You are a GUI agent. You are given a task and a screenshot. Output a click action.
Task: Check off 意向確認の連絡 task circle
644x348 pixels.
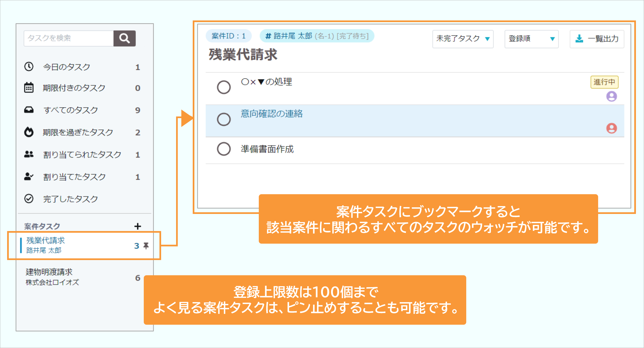click(224, 119)
